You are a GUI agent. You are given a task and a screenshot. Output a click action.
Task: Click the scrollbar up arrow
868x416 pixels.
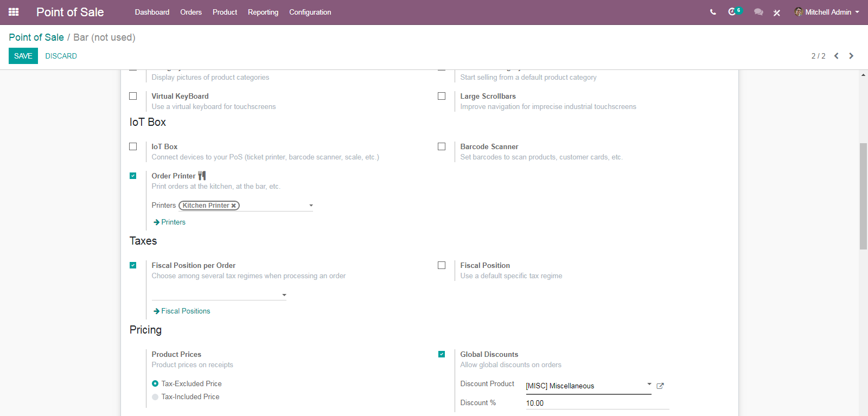pyautogui.click(x=863, y=75)
